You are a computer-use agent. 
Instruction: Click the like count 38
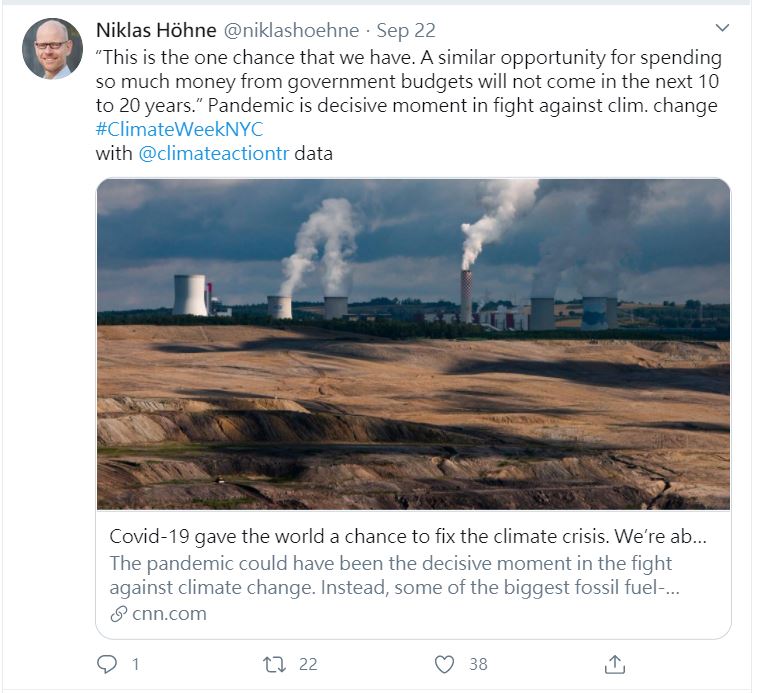tap(478, 663)
